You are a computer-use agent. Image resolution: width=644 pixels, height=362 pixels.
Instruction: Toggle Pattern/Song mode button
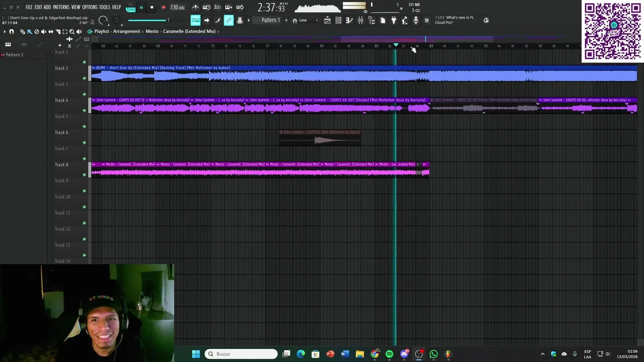[130, 8]
